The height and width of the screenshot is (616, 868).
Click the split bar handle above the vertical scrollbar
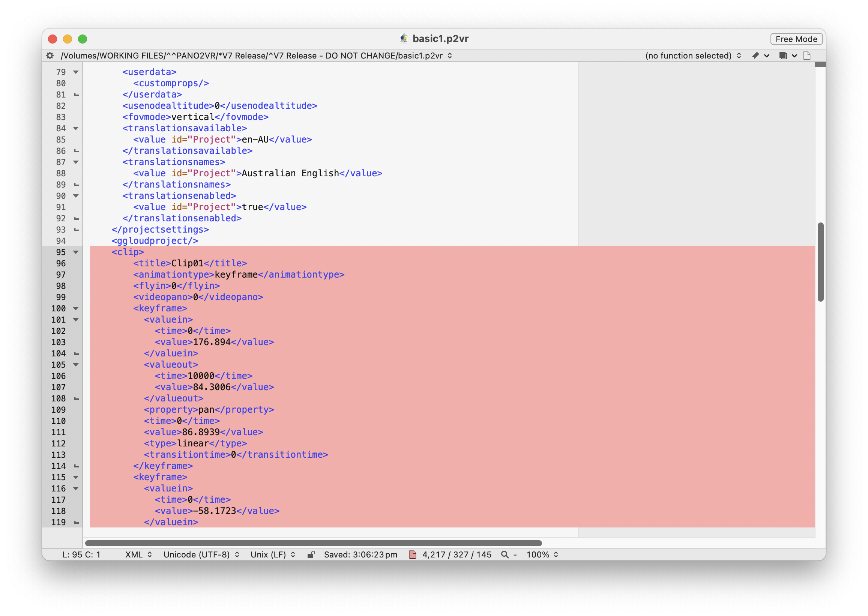821,65
